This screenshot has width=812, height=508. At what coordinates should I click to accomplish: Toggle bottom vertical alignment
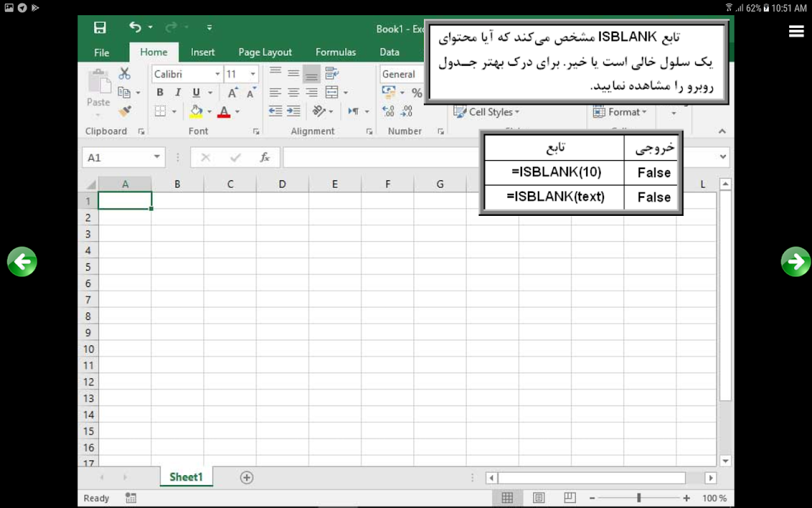coord(311,74)
